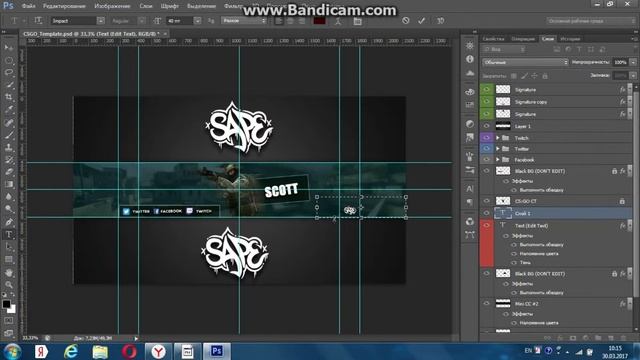Open the Файл menu

pos(28,6)
